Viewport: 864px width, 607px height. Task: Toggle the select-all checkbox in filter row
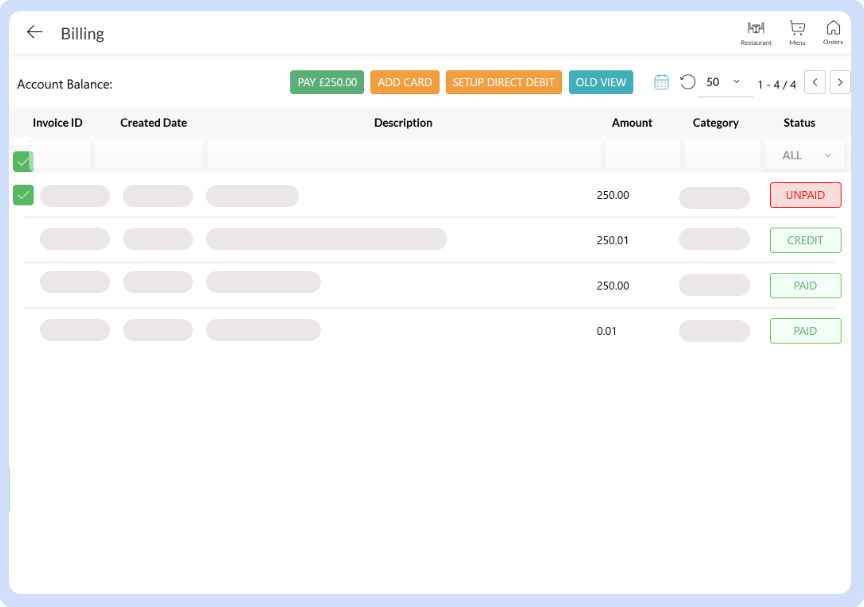click(x=23, y=161)
